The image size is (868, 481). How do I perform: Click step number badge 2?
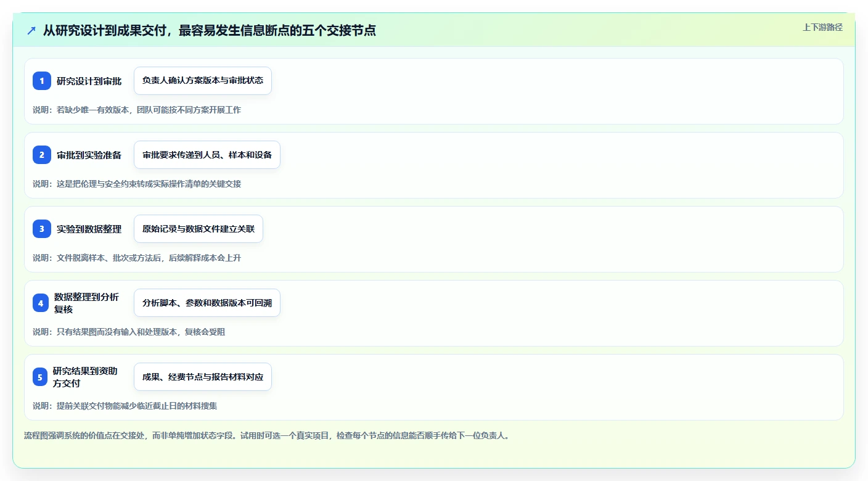tap(42, 155)
